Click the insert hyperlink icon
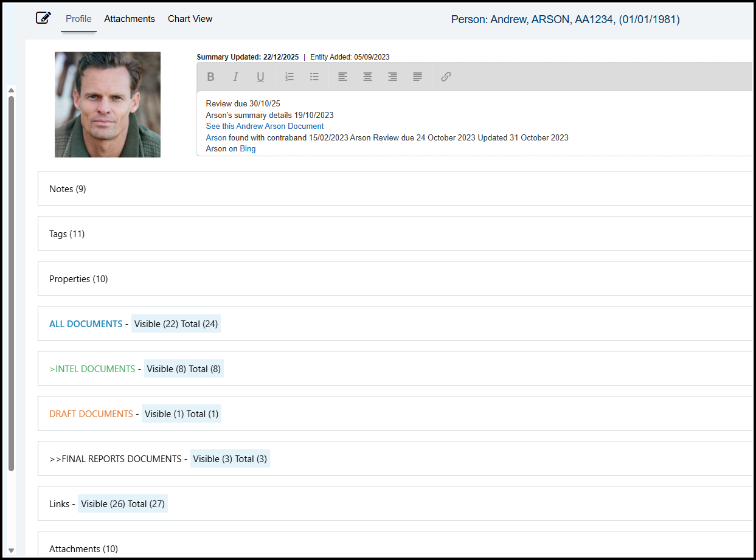 [x=446, y=77]
